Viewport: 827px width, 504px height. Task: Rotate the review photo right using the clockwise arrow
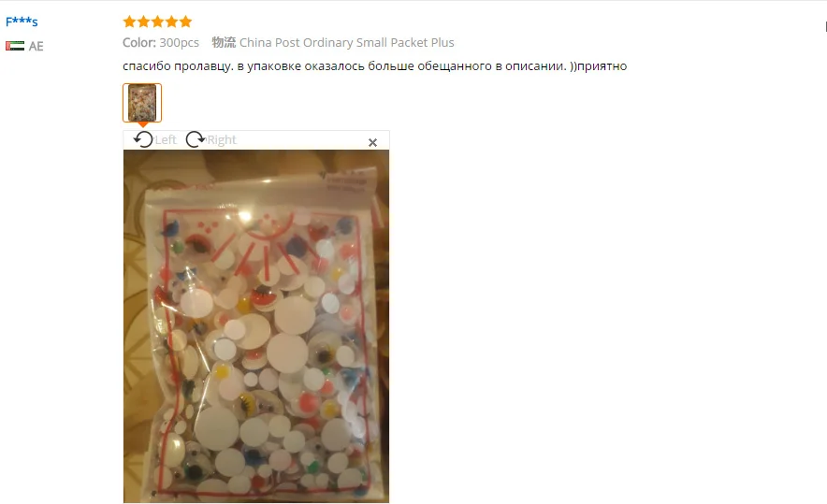tap(196, 139)
